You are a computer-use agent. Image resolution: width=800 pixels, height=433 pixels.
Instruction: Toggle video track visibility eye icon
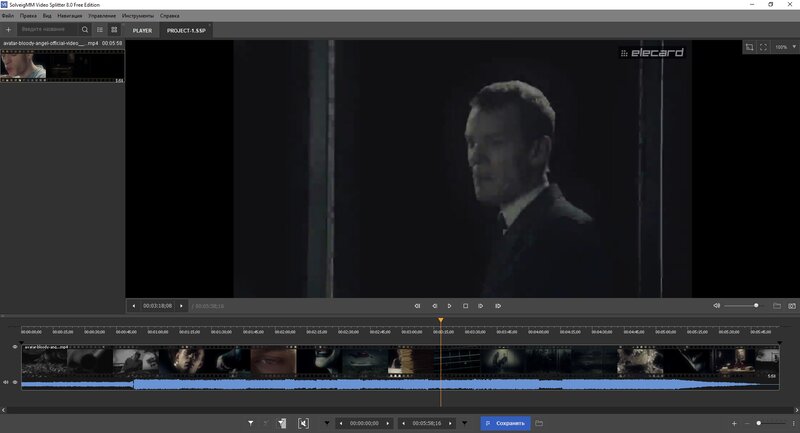point(15,347)
